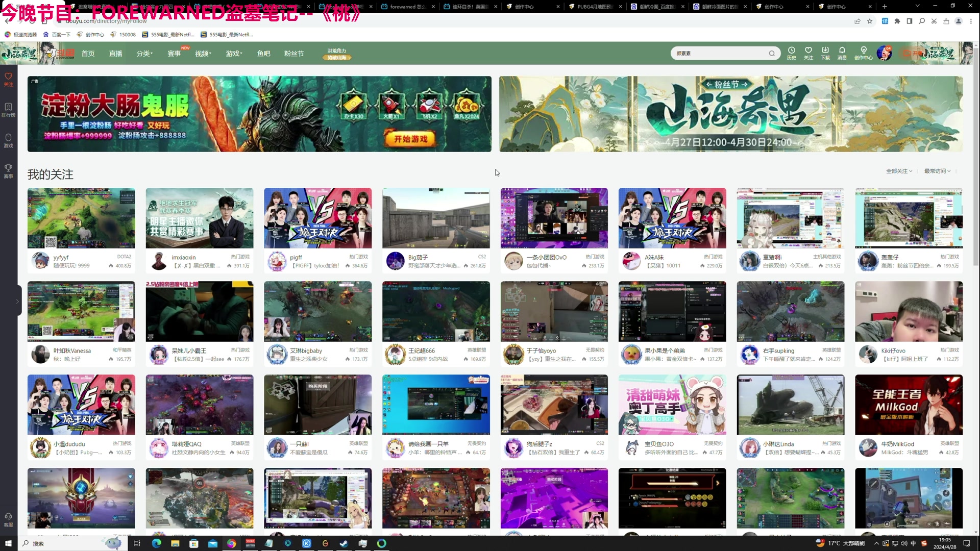The width and height of the screenshot is (980, 551).
Task: Open Steam from the Windows taskbar
Action: (344, 543)
